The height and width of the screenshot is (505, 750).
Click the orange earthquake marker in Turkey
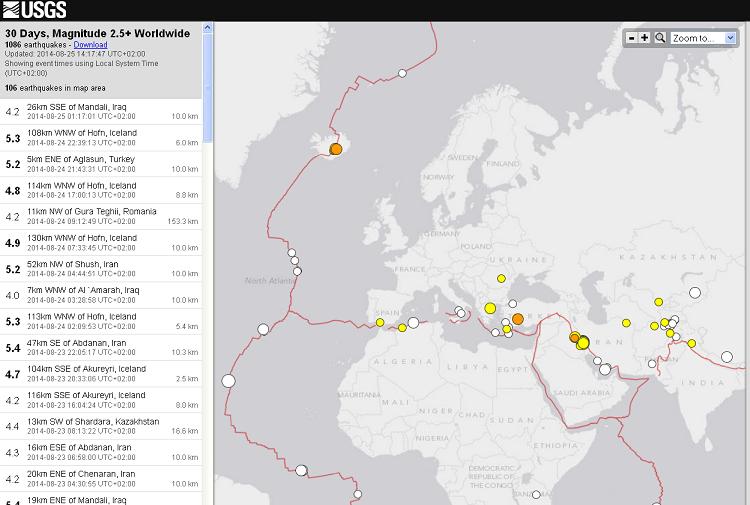coord(518,319)
